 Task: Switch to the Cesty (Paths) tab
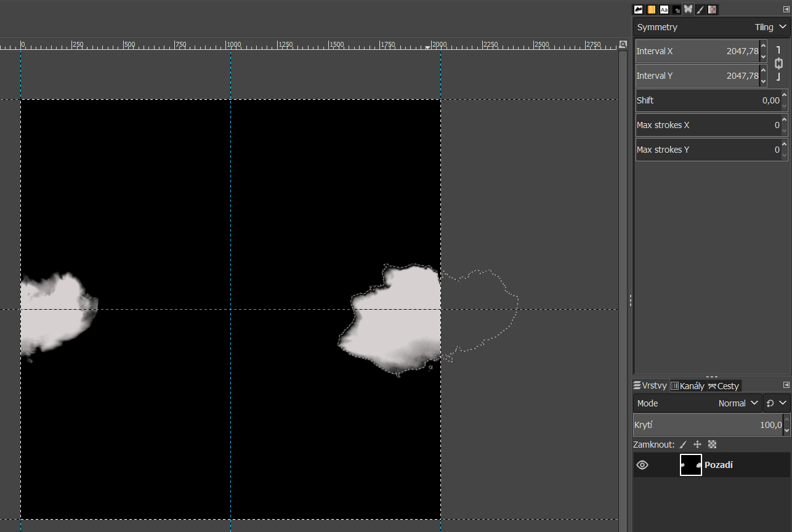coord(724,386)
